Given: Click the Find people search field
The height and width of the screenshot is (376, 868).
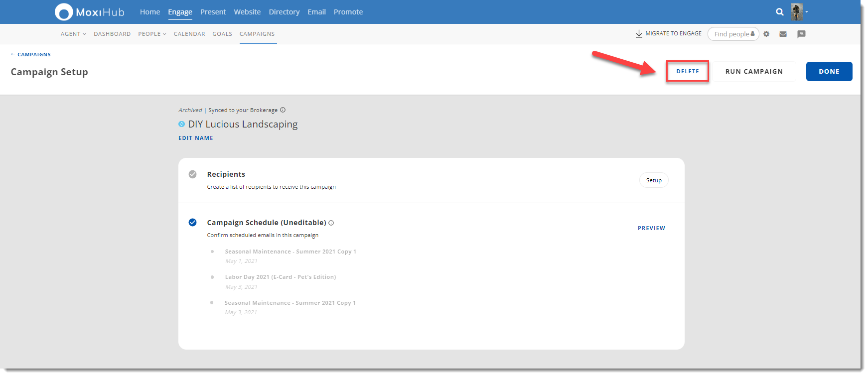Looking at the screenshot, I should (x=731, y=34).
